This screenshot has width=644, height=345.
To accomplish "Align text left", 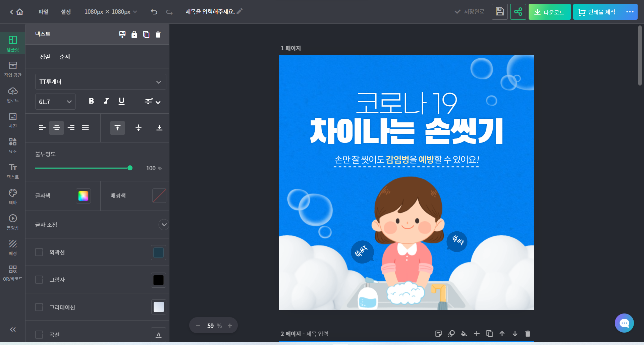I will pos(42,128).
